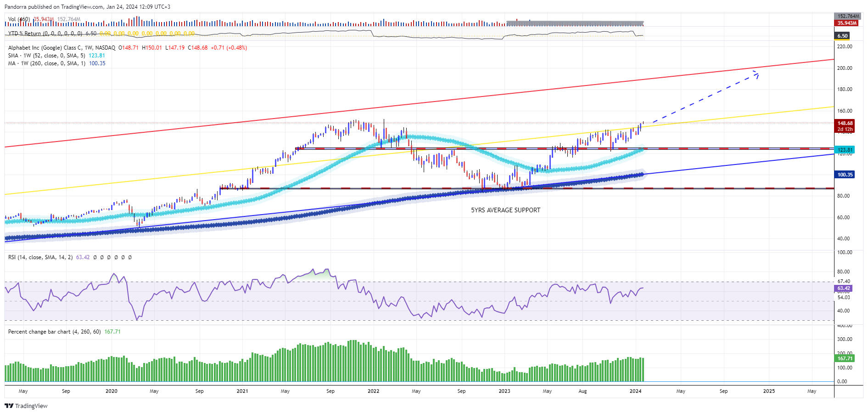The width and height of the screenshot is (868, 414).
Task: Click the +0.71 (+0.48%) change value
Action: (229, 48)
